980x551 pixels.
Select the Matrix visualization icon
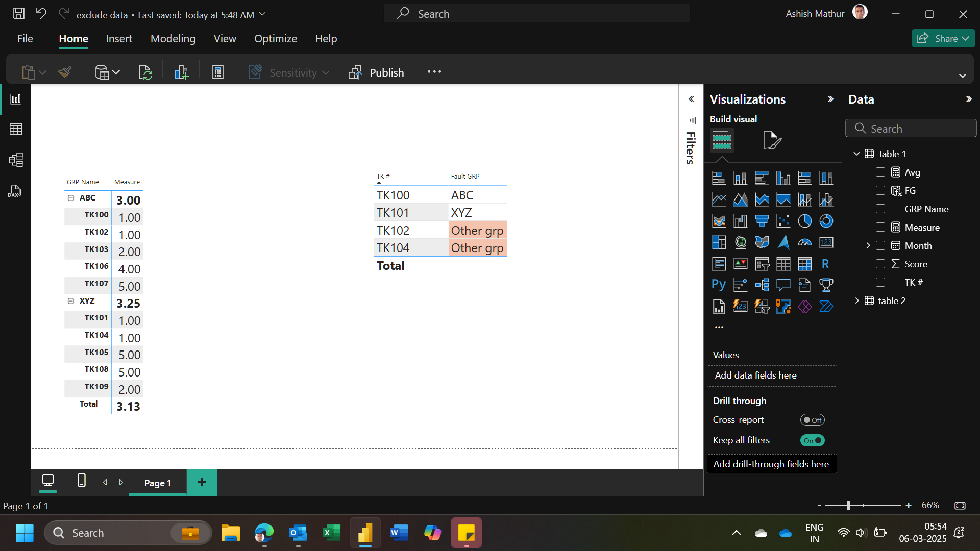[805, 264]
